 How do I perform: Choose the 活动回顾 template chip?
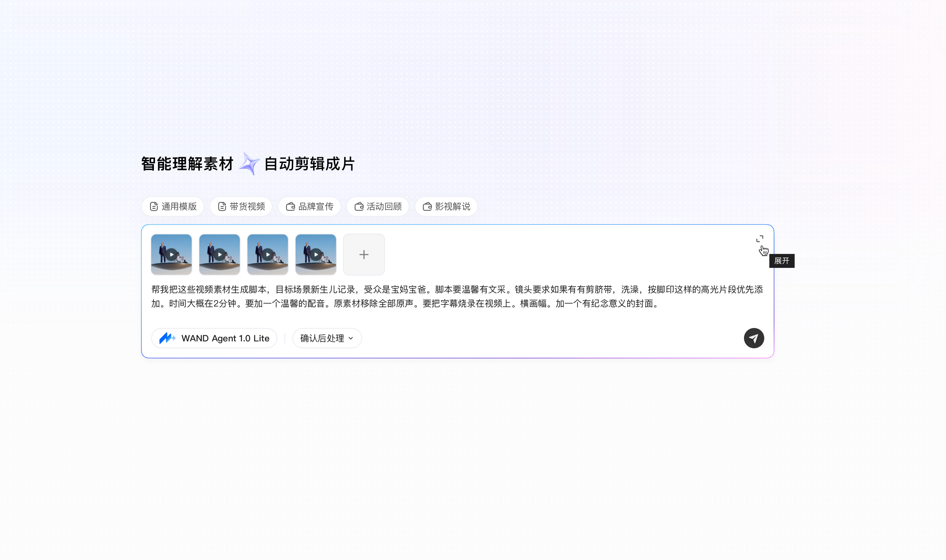[378, 206]
